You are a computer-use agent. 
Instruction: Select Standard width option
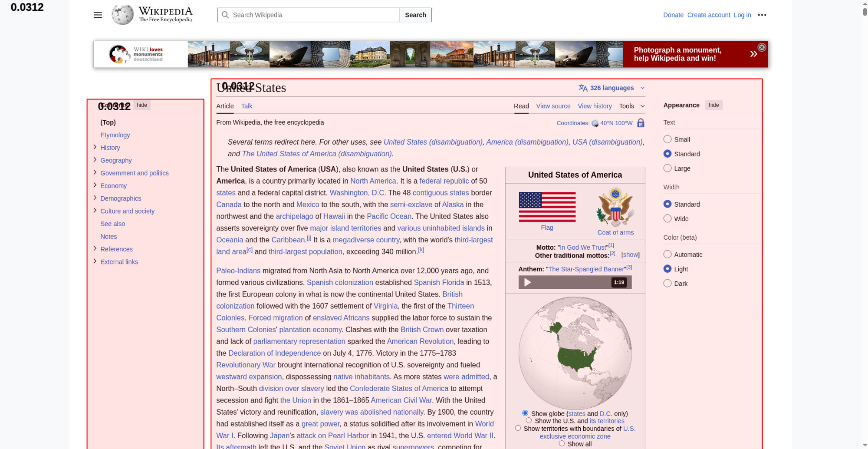(667, 204)
